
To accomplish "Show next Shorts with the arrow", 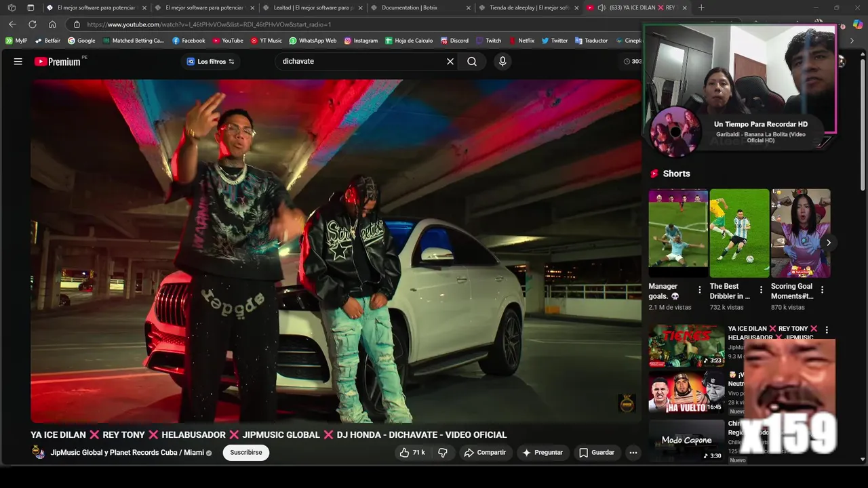I will point(828,243).
